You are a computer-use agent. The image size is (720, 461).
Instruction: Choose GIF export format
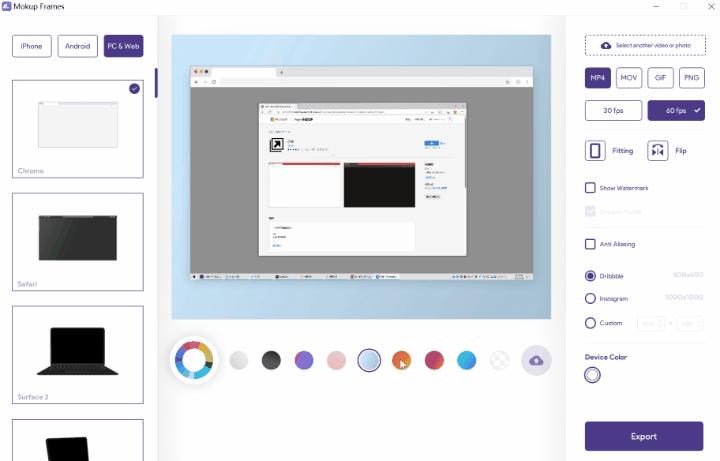click(x=660, y=78)
